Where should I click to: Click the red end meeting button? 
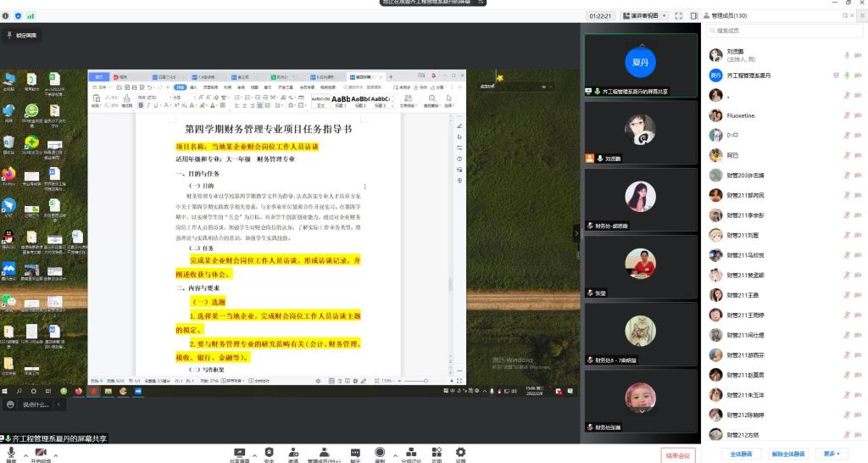[678, 455]
